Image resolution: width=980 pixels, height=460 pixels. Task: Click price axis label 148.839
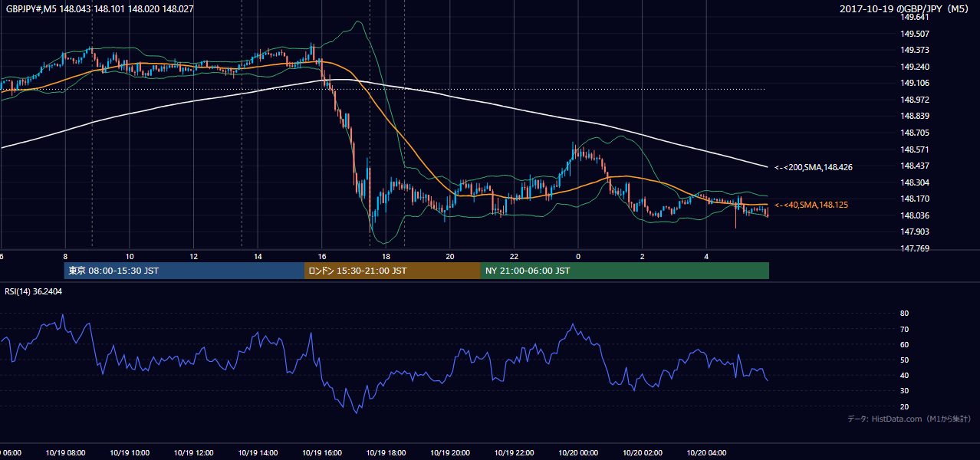(x=915, y=116)
